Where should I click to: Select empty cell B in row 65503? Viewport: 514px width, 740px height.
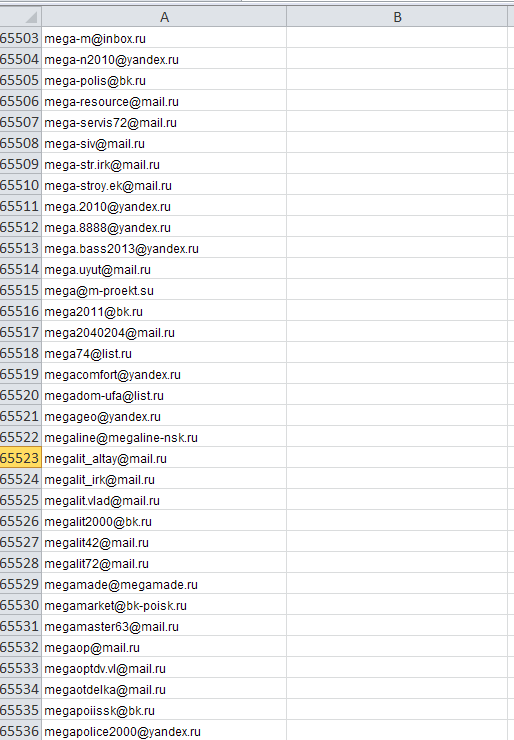click(397, 38)
